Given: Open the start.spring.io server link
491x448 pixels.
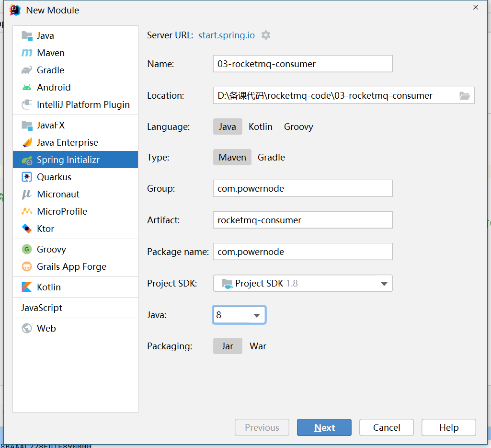Looking at the screenshot, I should [x=227, y=35].
